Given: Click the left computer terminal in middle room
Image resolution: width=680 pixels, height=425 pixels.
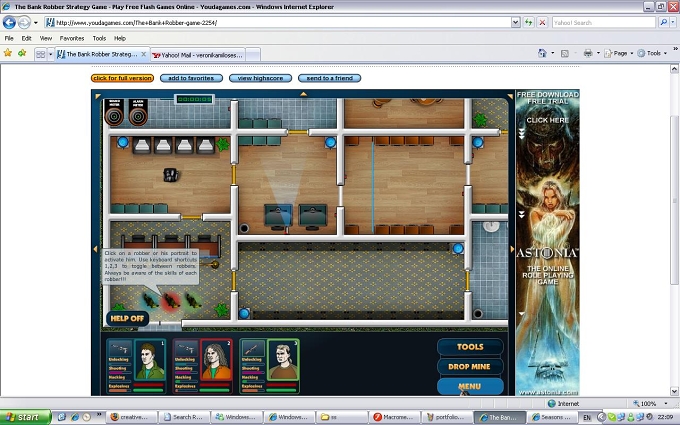Looking at the screenshot, I should [278, 216].
